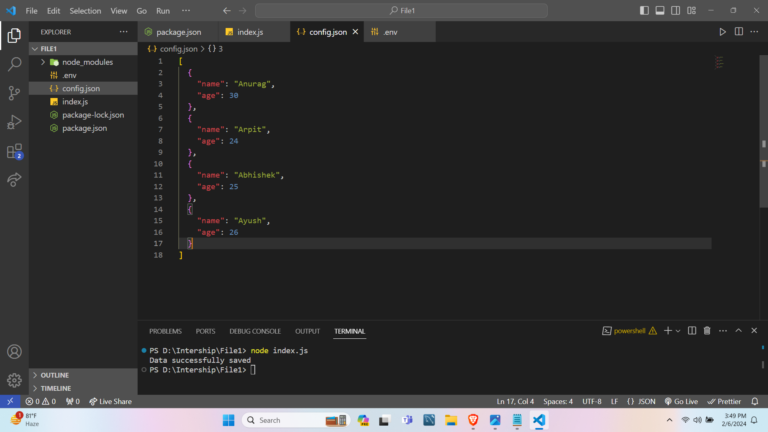Open the Run menu
Image resolution: width=768 pixels, height=432 pixels.
pos(163,10)
